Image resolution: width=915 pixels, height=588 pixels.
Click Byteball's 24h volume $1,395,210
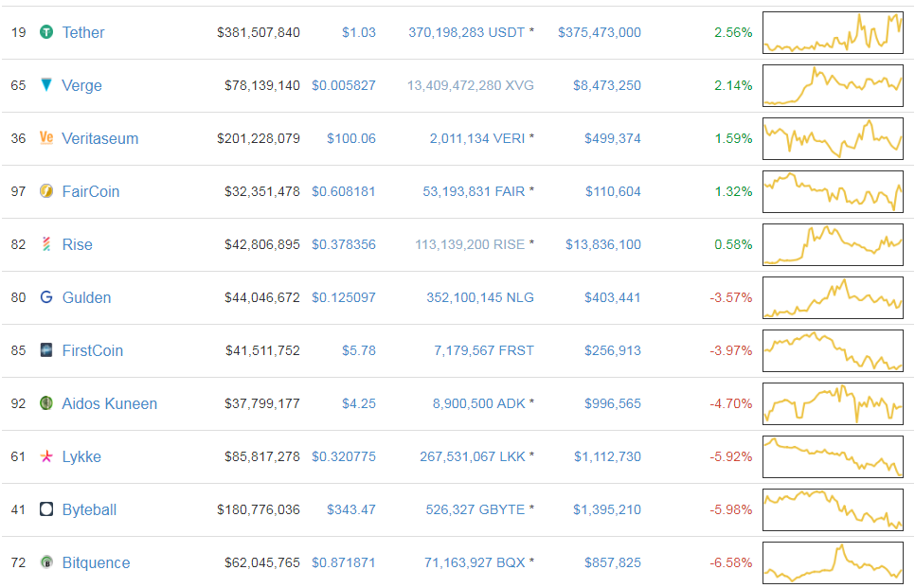pyautogui.click(x=607, y=510)
